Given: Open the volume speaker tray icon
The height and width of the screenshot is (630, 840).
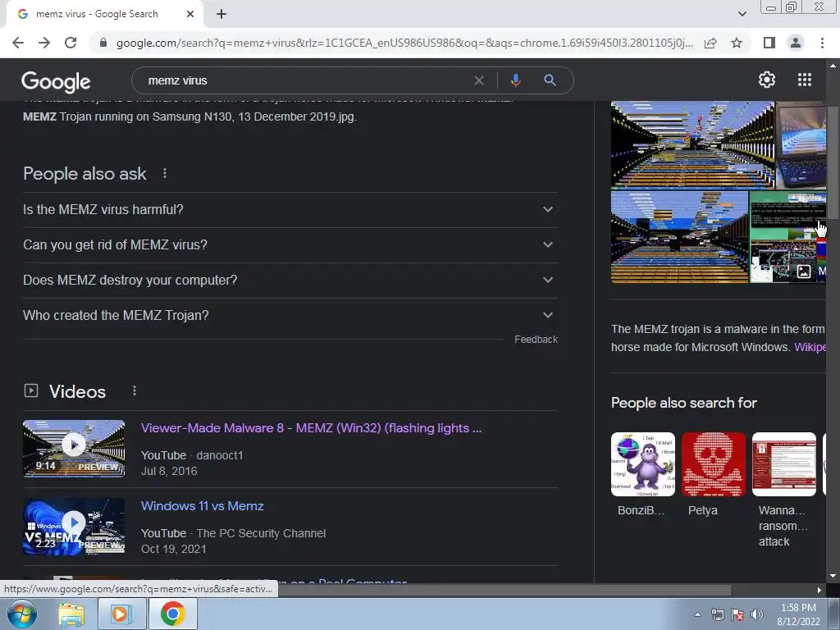Looking at the screenshot, I should 757,615.
